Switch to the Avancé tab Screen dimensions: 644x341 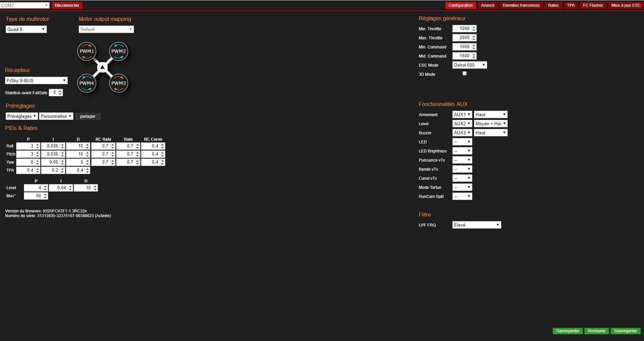[487, 5]
